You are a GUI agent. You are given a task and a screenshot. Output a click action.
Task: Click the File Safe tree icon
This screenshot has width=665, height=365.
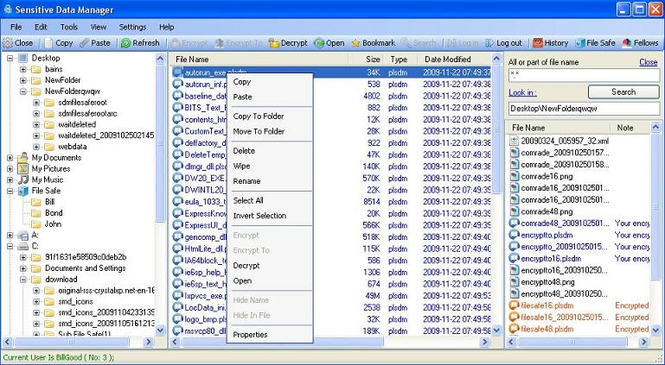pyautogui.click(x=23, y=191)
